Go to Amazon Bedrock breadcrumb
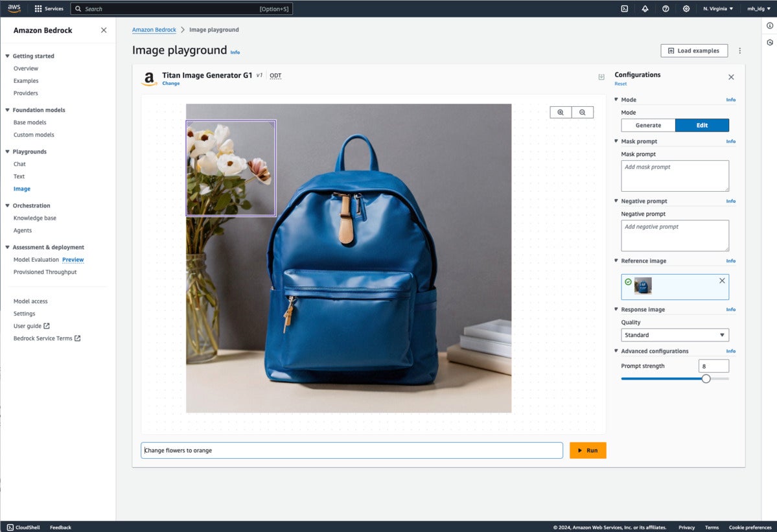777x532 pixels. click(x=154, y=30)
